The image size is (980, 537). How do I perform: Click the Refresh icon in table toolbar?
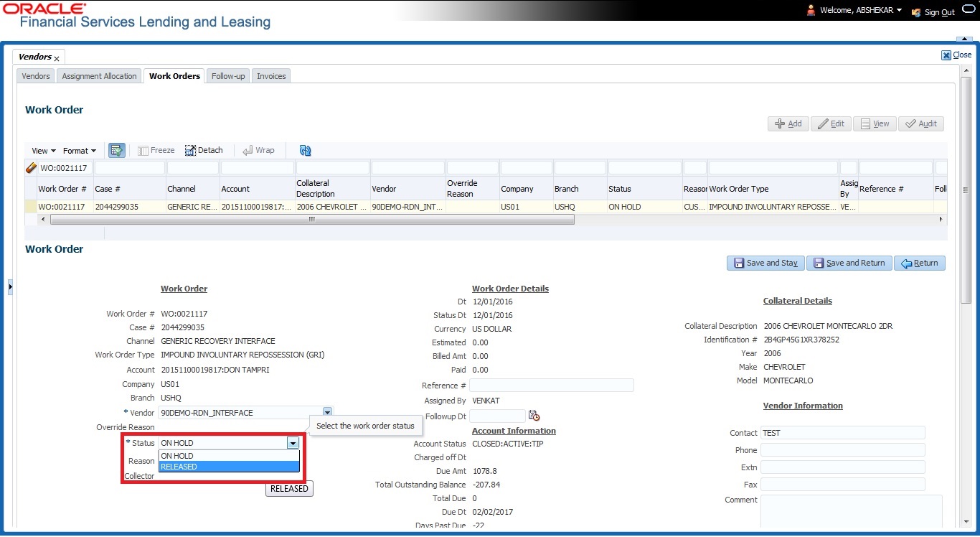(306, 151)
